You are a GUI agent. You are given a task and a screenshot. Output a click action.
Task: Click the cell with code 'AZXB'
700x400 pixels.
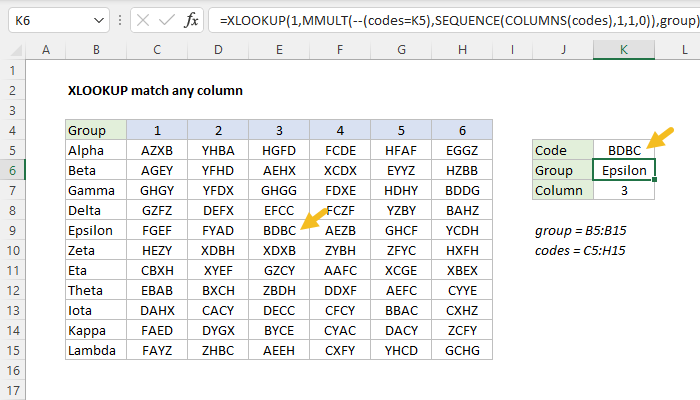pos(157,150)
